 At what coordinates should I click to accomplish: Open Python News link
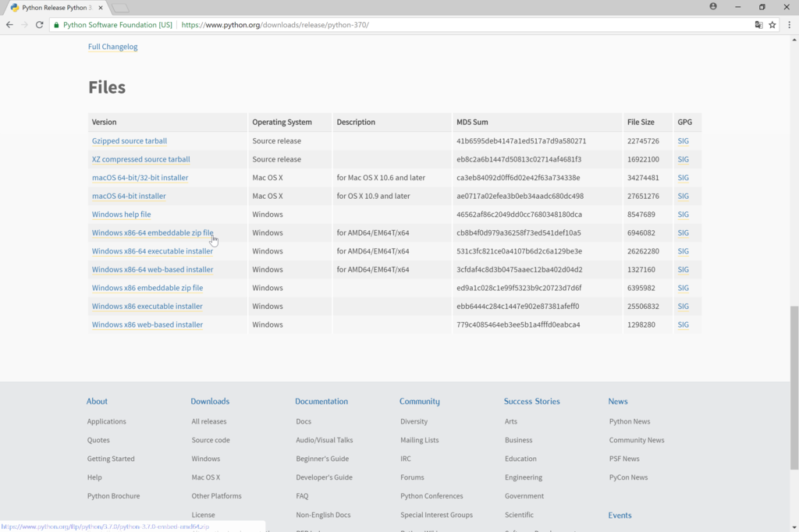630,421
